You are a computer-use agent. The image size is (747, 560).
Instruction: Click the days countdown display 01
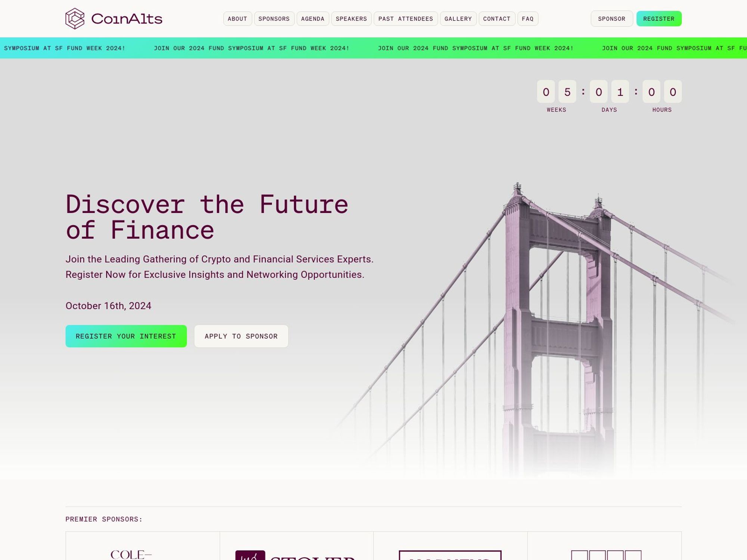pos(609,91)
